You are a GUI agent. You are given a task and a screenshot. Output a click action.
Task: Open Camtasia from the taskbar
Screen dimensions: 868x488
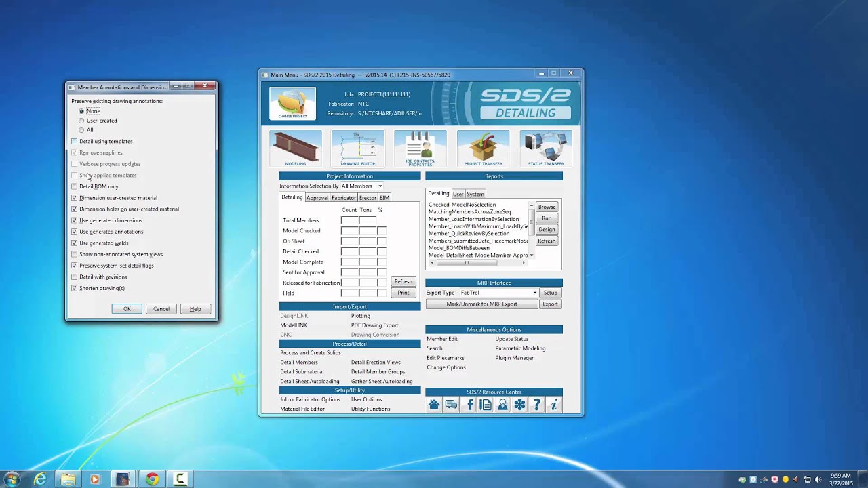180,479
